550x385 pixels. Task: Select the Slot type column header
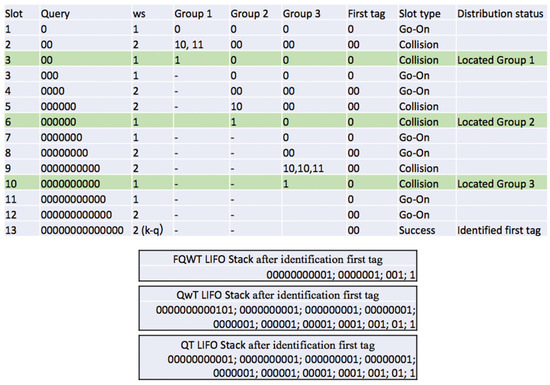click(x=420, y=14)
